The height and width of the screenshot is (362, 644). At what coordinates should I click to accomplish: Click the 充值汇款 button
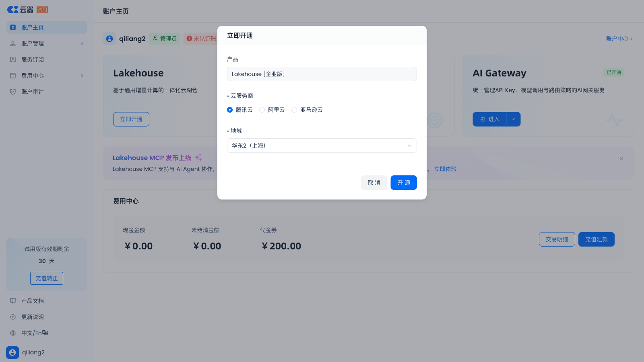click(x=597, y=239)
